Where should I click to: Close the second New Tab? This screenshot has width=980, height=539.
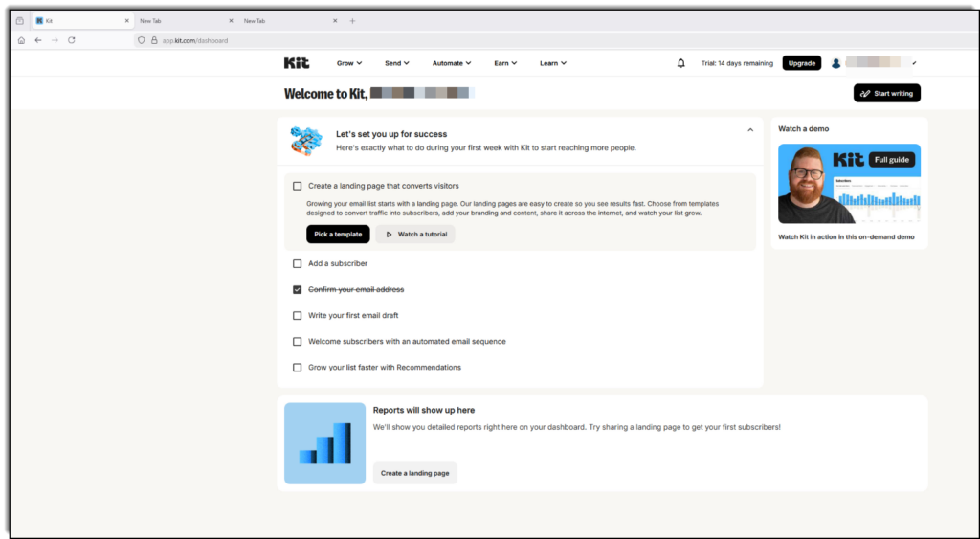pyautogui.click(x=335, y=21)
